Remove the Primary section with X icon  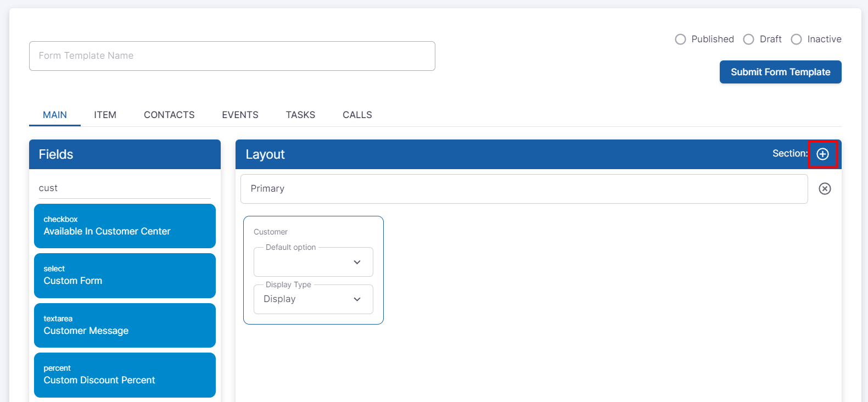point(825,189)
